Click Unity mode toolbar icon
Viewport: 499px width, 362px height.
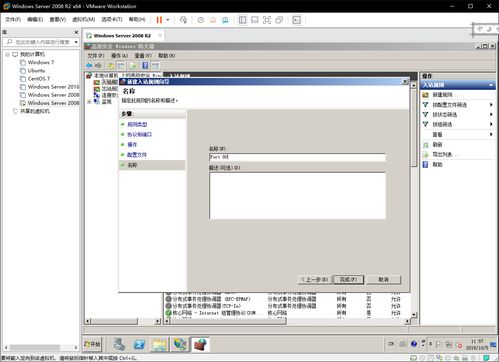(x=279, y=20)
